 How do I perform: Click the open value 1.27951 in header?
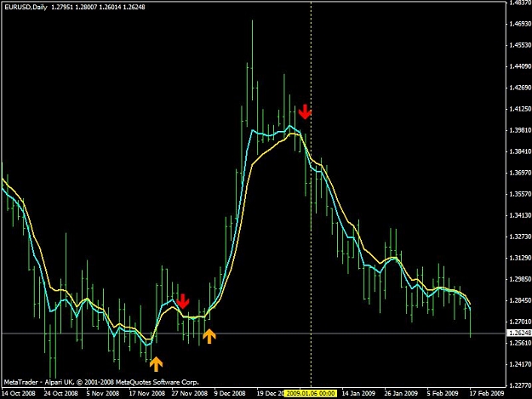click(62, 7)
